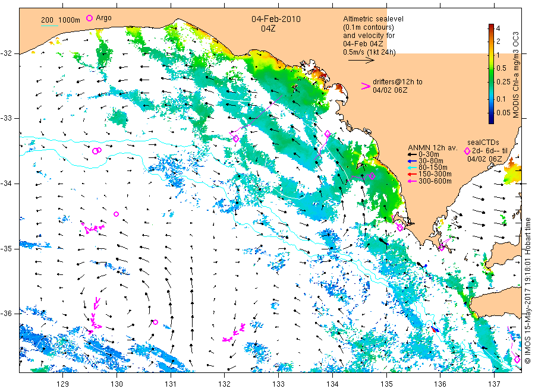Click the '0.5m/s (1kt 24h)' velocity text
The image size is (535, 392).
point(370,52)
